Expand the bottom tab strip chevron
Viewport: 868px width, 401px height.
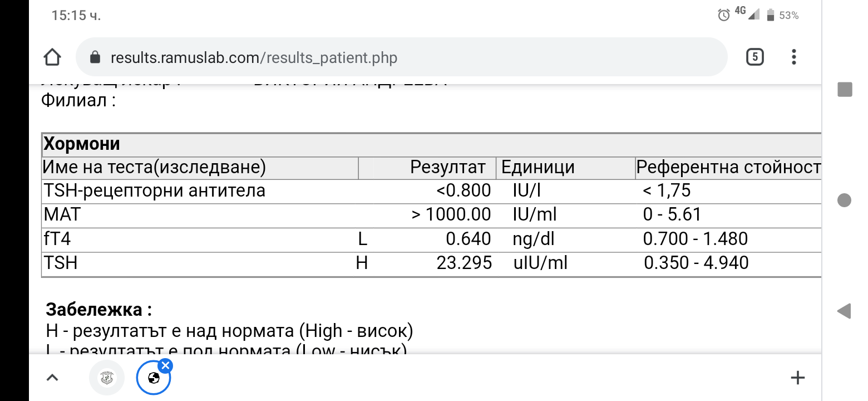click(x=52, y=378)
